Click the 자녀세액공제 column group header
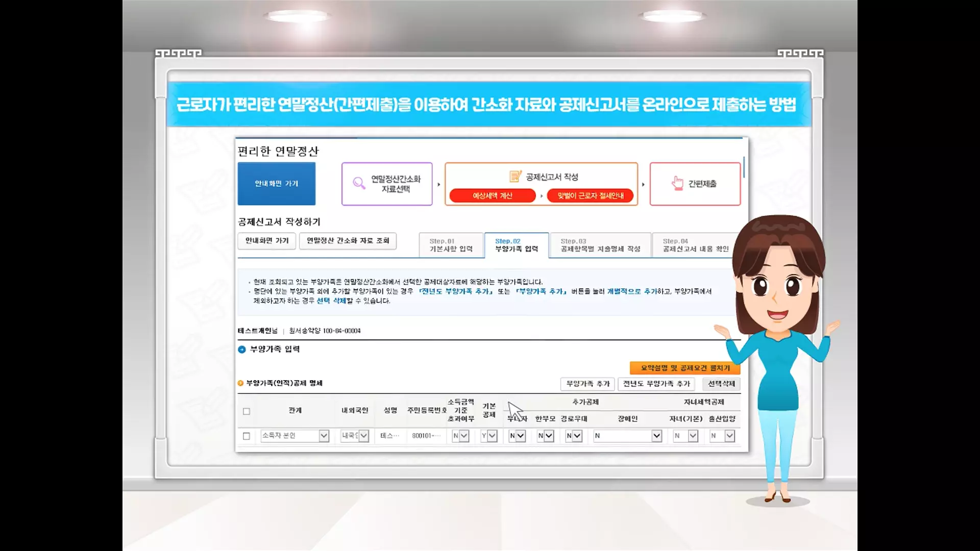 tap(704, 402)
